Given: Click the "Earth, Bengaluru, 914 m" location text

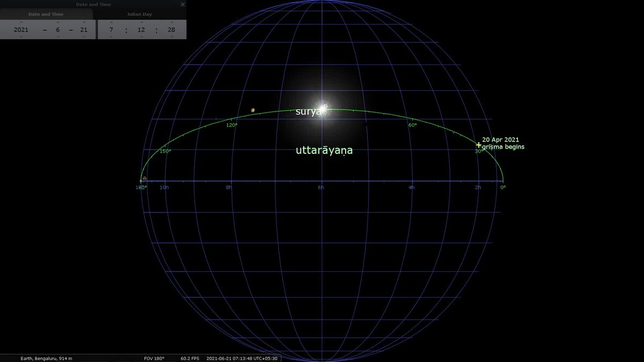Looking at the screenshot, I should [46, 358].
